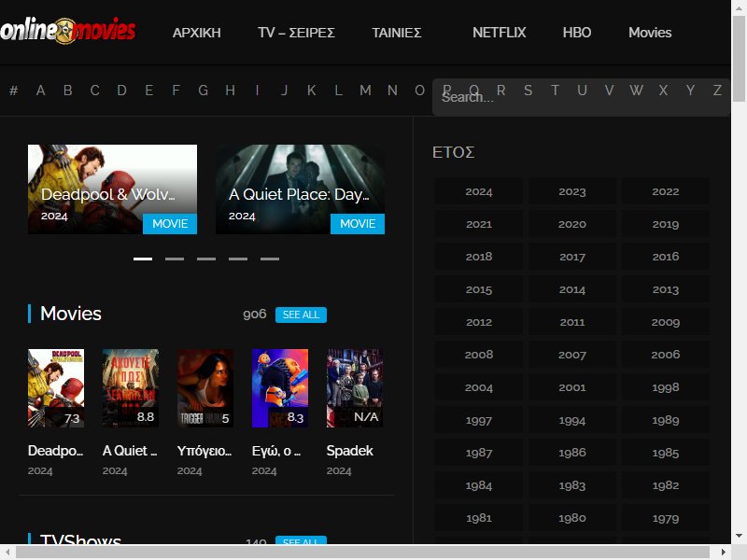The image size is (747, 560).
Task: Click the Υπόγειο... movie title
Action: tap(204, 451)
